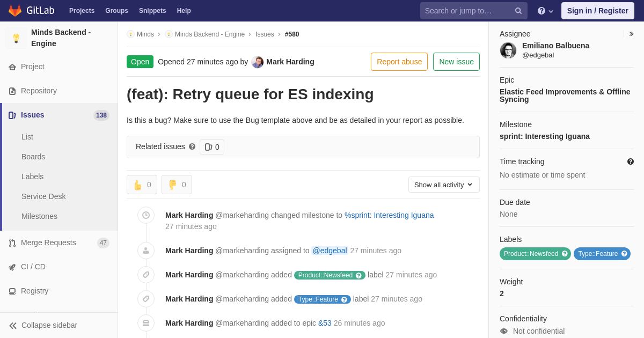Click the Open status badge

140,62
